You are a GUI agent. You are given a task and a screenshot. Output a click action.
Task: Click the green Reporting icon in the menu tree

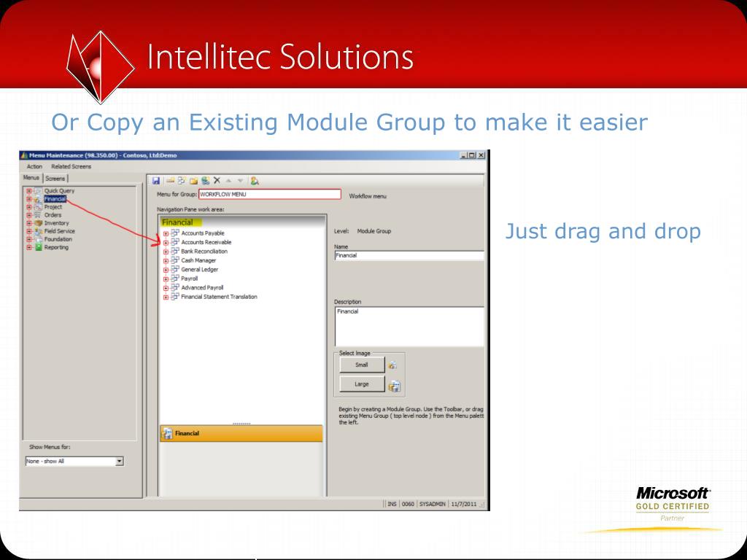click(x=38, y=248)
